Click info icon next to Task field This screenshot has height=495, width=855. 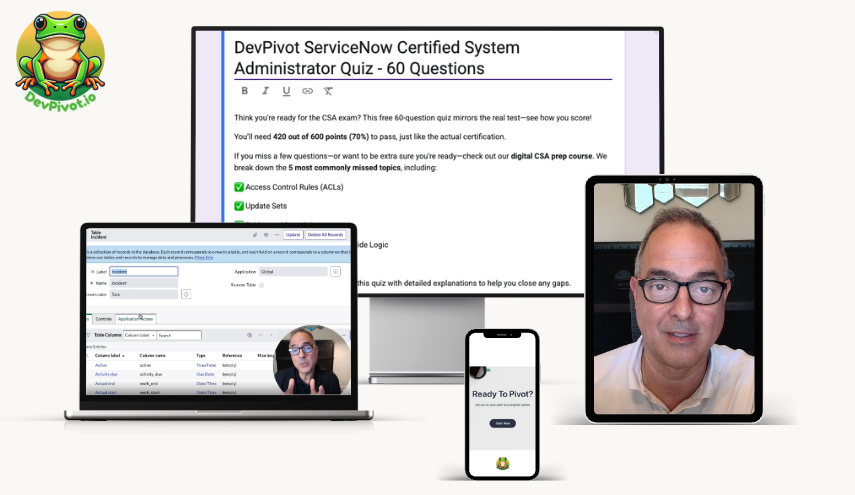click(186, 294)
